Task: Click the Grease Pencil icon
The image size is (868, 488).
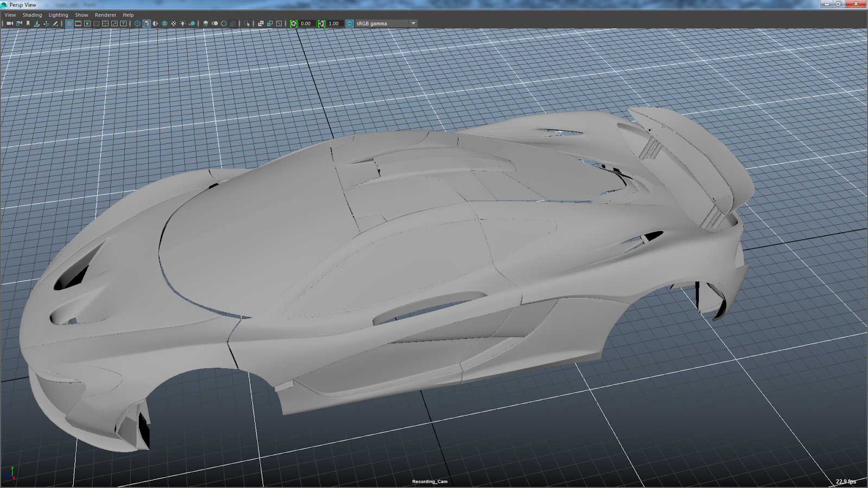Action: point(55,24)
